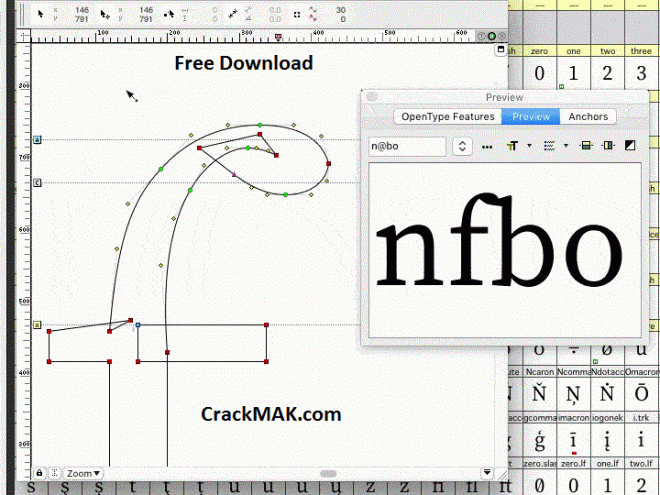
Task: Toggle the horizontal metrics display icon
Action: tap(586, 146)
